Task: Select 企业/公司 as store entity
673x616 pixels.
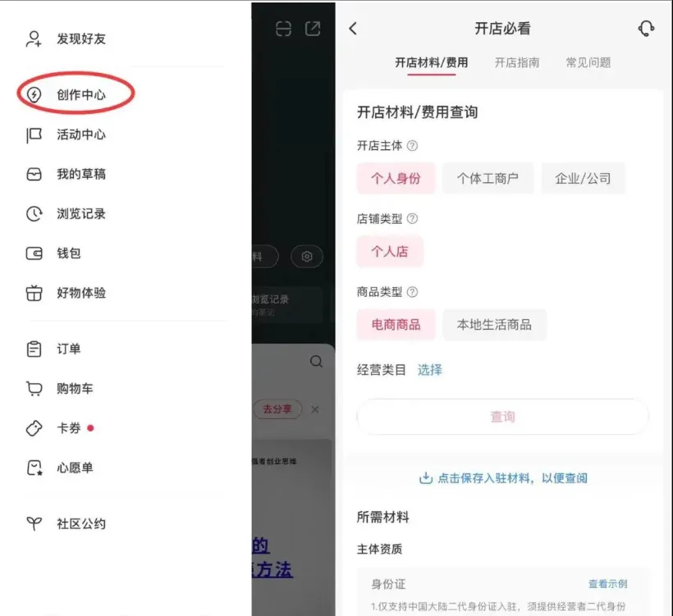Action: 583,178
